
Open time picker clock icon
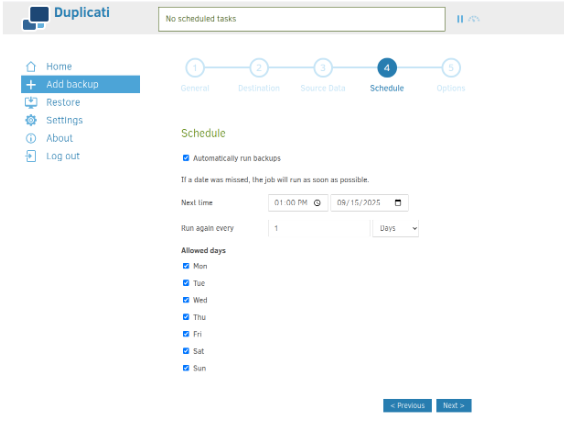[317, 203]
